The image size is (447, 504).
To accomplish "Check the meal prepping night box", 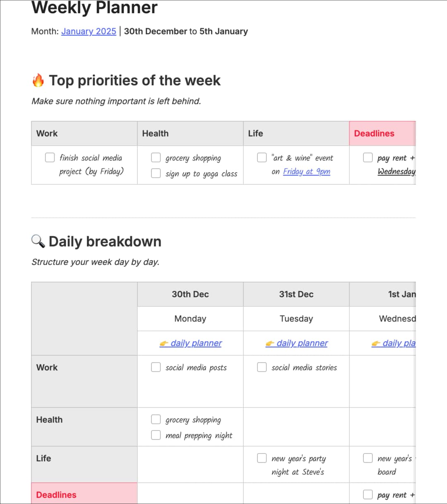I will (156, 435).
